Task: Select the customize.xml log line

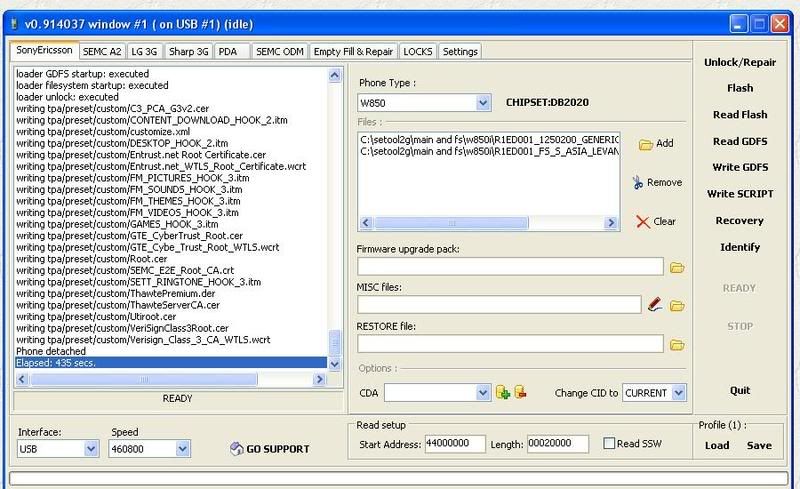Action: 103,132
